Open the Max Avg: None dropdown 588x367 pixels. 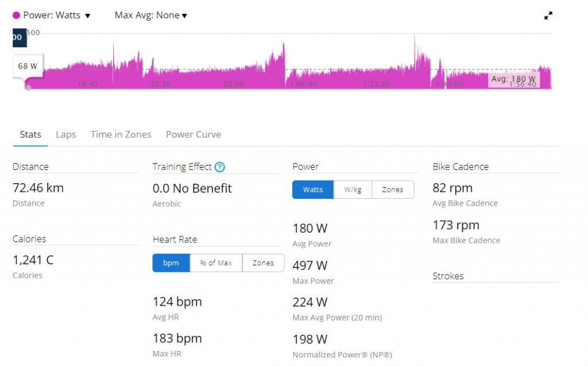[x=151, y=16]
